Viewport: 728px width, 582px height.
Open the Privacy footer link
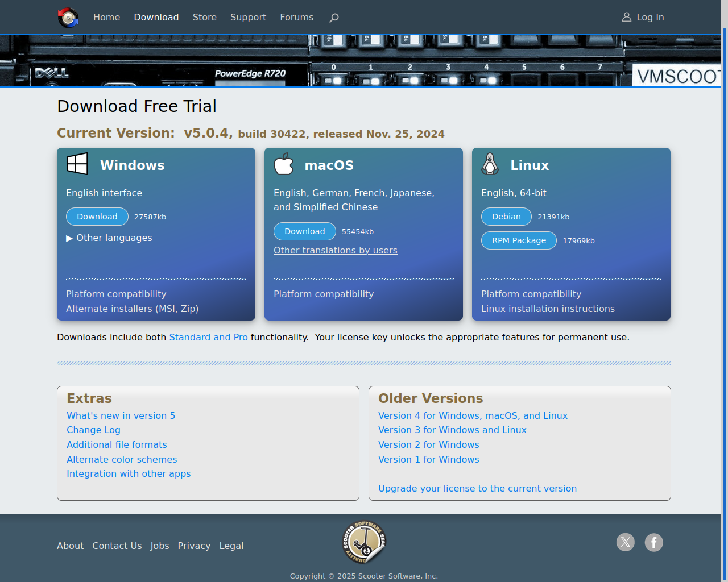194,546
